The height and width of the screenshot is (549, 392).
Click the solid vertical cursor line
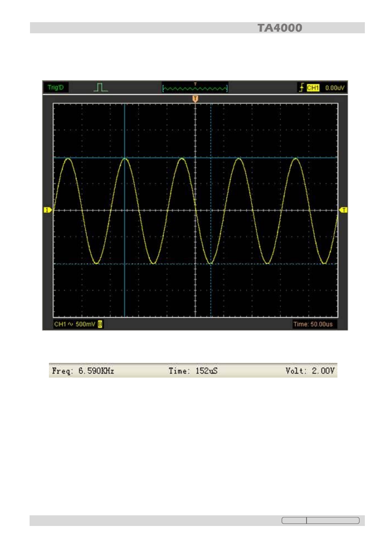125,210
